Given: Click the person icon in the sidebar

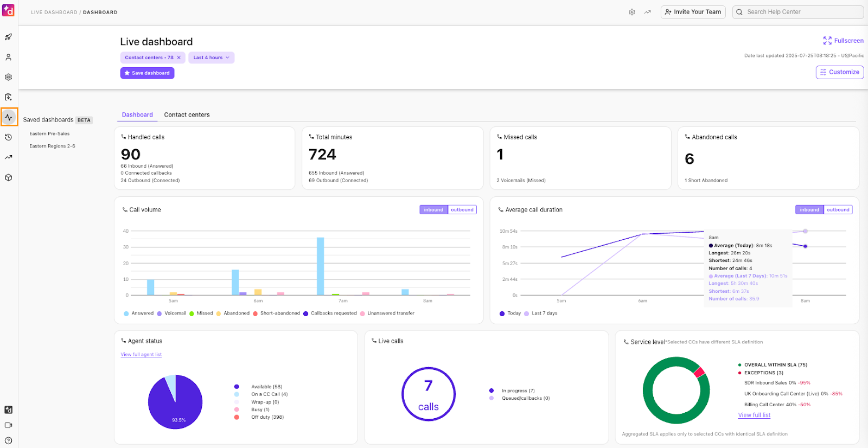Looking at the screenshot, I should coord(8,57).
